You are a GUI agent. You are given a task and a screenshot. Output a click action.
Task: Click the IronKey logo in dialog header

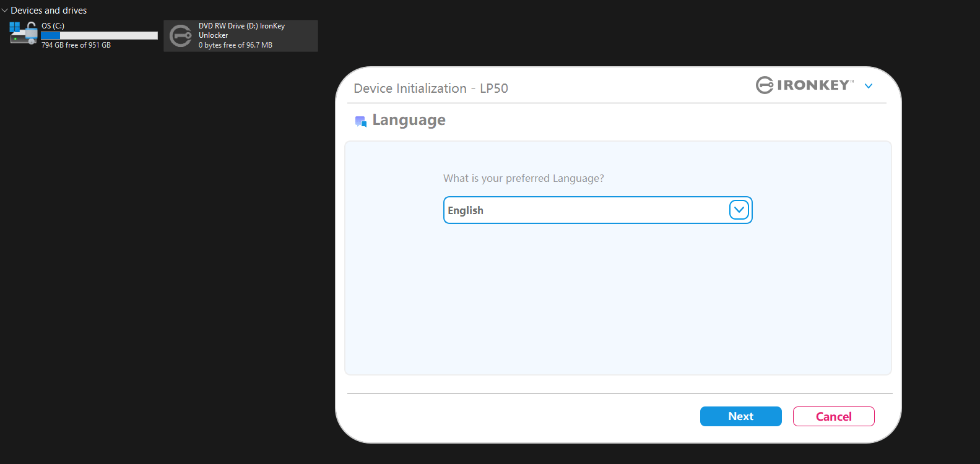click(804, 85)
